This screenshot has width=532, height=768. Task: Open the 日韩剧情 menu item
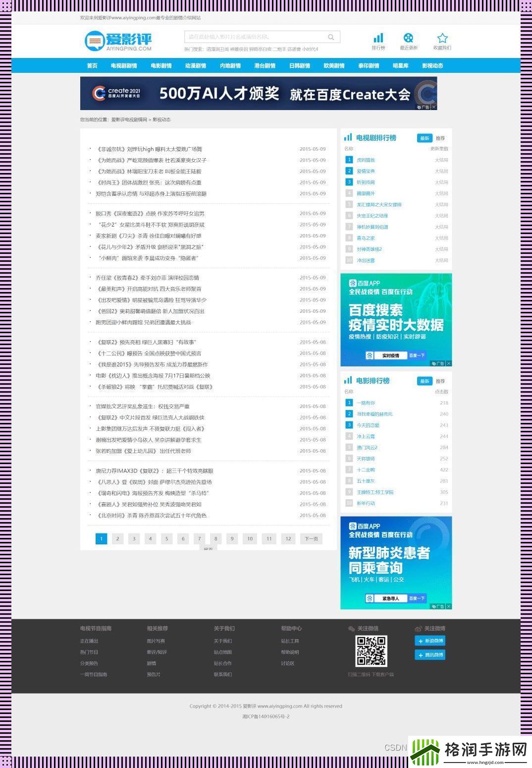[x=300, y=65]
